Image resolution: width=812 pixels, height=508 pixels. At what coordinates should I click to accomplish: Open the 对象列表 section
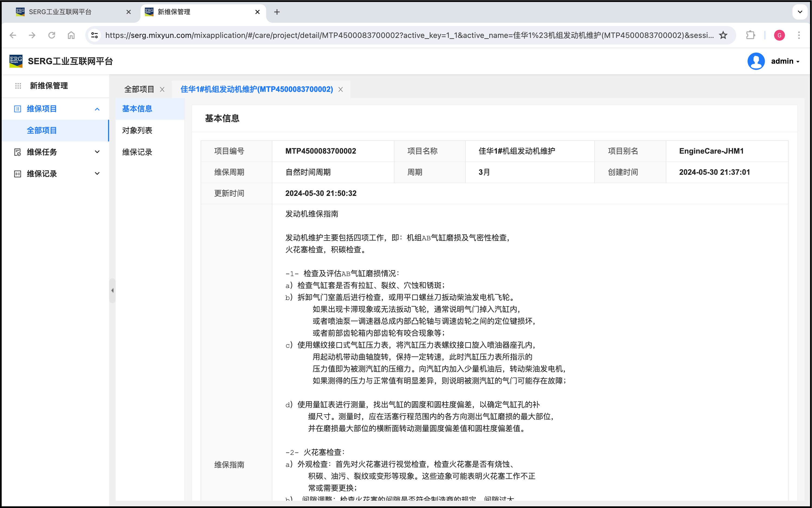137,130
